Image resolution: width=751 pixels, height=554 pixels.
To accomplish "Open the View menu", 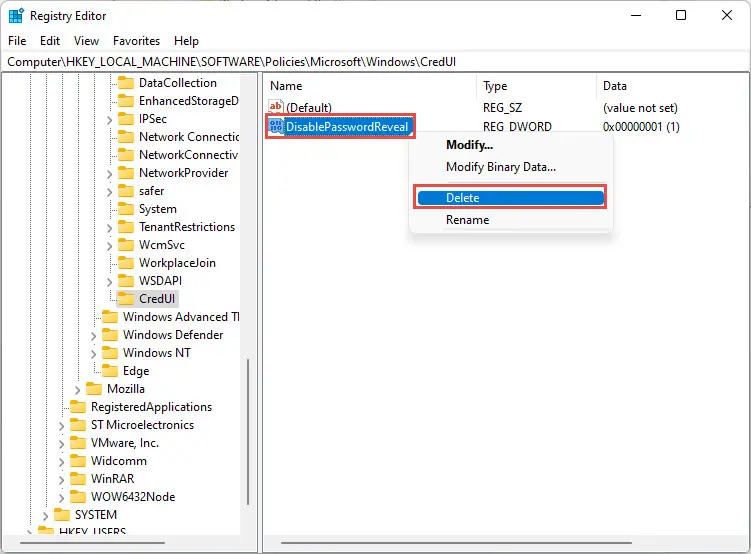I will tap(86, 41).
